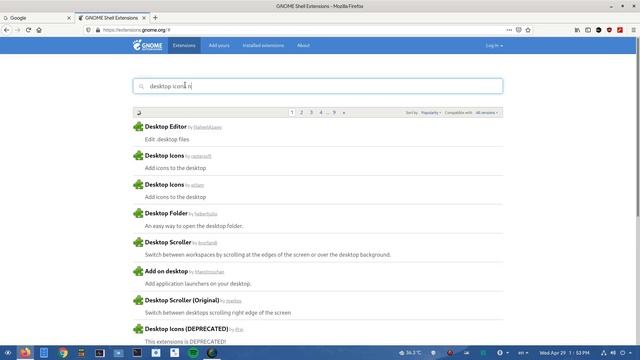
Task: Open the Firefox hamburger menu
Action: coord(633,30)
